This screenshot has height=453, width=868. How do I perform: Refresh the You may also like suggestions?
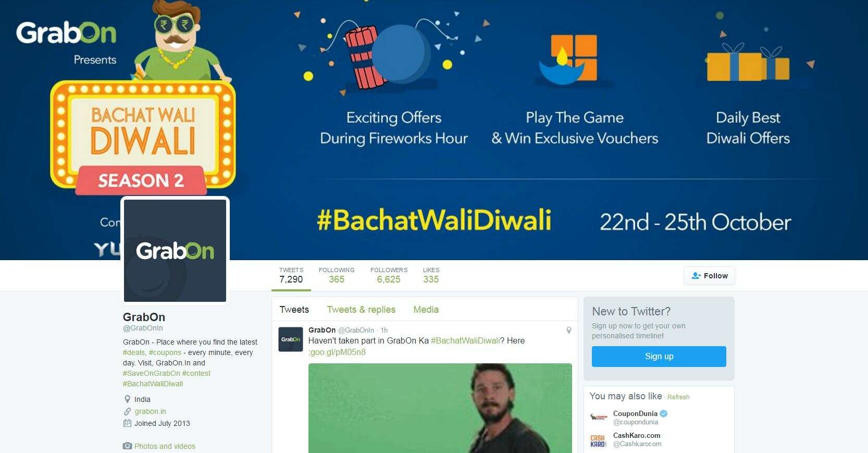click(x=678, y=397)
